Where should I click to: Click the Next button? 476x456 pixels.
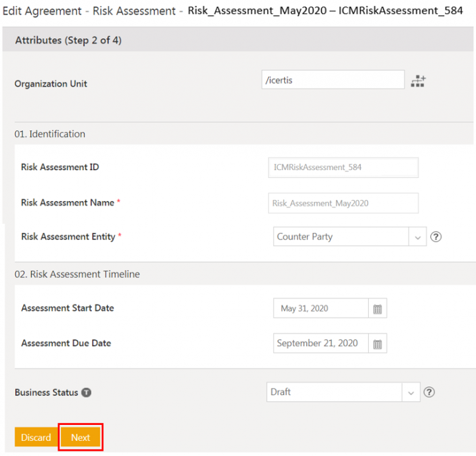(81, 437)
